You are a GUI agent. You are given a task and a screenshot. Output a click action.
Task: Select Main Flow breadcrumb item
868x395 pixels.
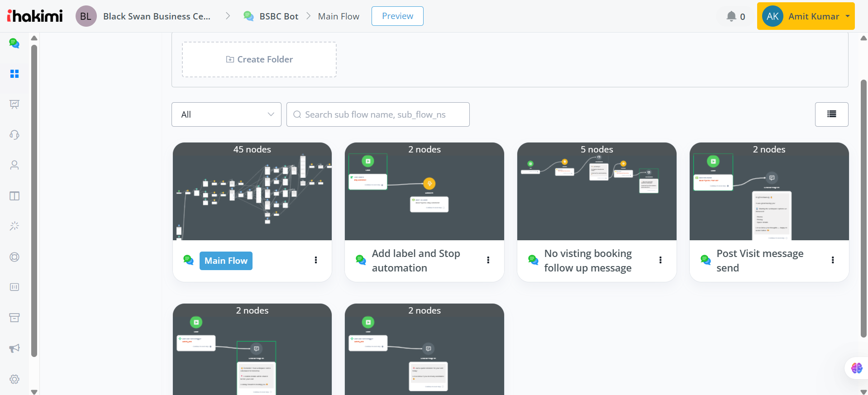point(339,16)
